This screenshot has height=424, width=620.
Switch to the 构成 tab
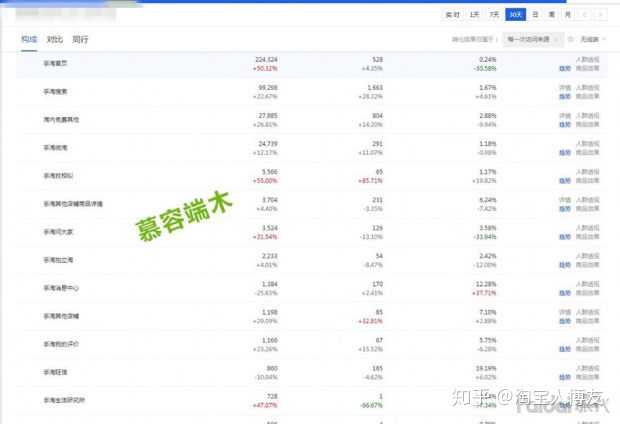[29, 39]
